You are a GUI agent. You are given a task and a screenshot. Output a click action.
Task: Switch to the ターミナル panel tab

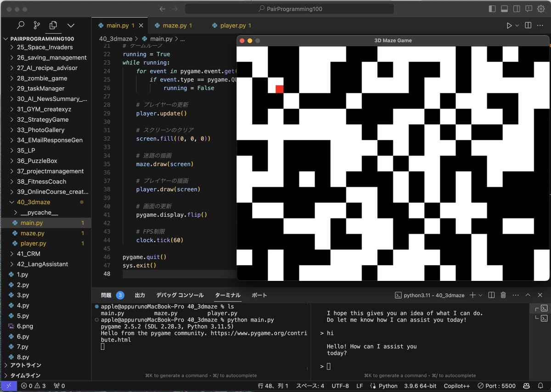click(228, 295)
